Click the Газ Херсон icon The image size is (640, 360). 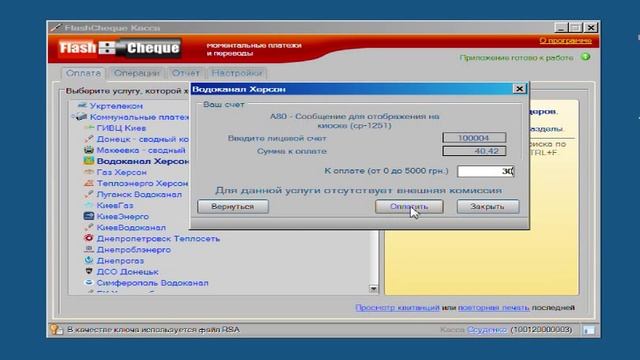click(89, 172)
